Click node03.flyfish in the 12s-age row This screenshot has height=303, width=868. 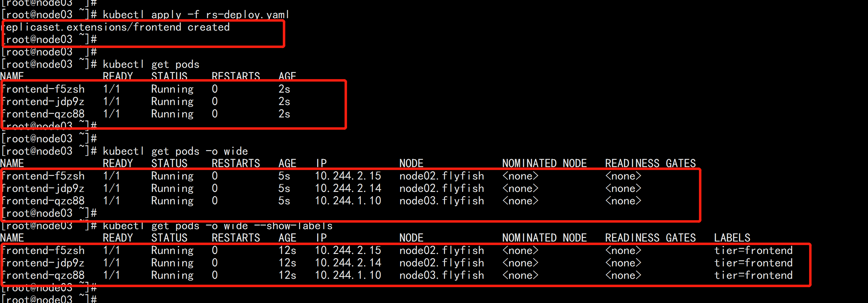coord(442,275)
